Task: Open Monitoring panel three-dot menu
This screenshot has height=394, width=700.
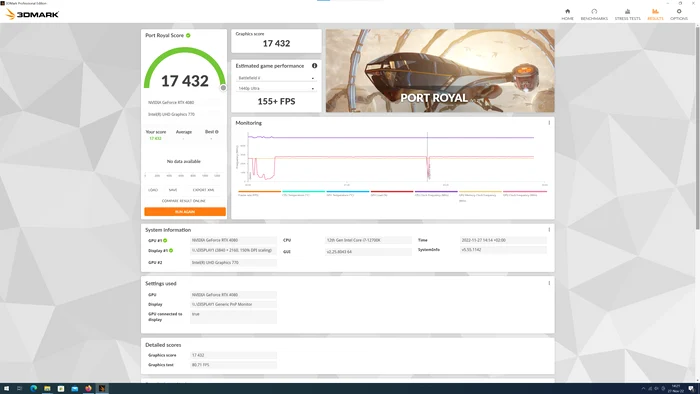Action: coord(549,123)
